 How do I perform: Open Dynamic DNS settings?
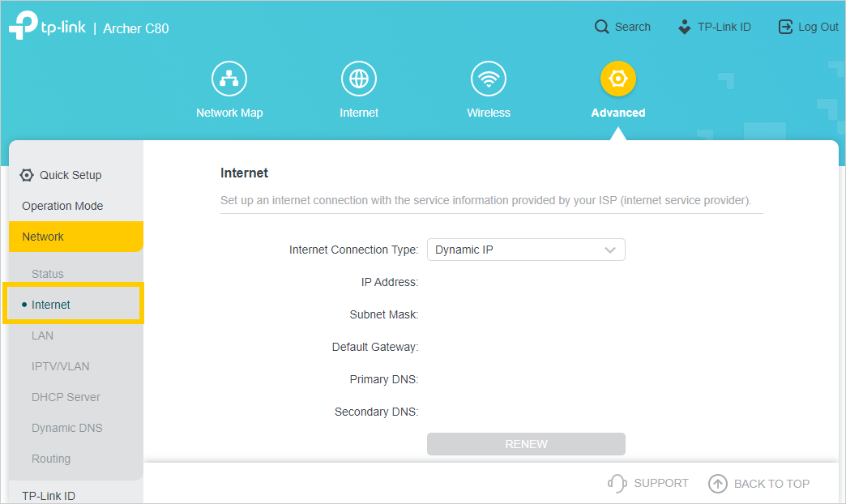67,428
